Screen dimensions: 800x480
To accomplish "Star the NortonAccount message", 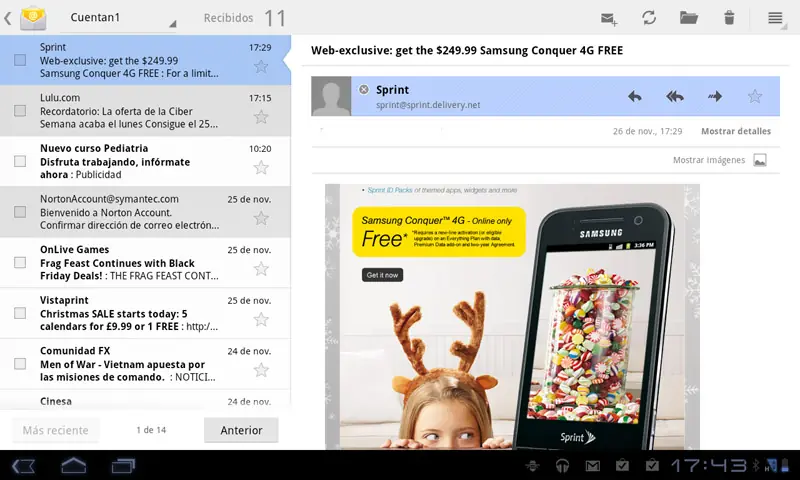I will [261, 218].
